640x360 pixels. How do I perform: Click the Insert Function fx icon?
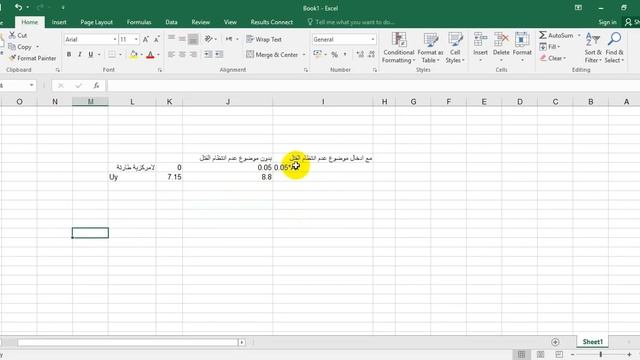point(96,85)
